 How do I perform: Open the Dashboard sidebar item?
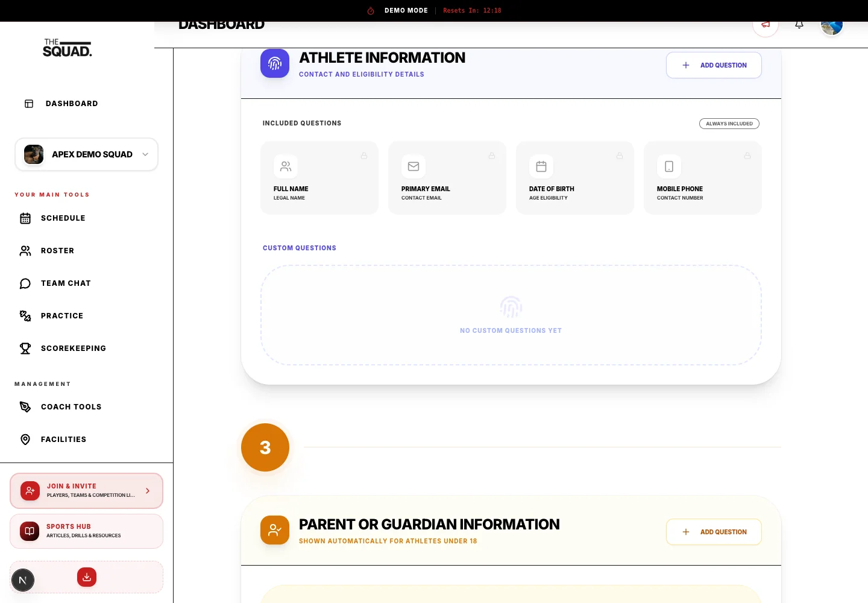86,104
